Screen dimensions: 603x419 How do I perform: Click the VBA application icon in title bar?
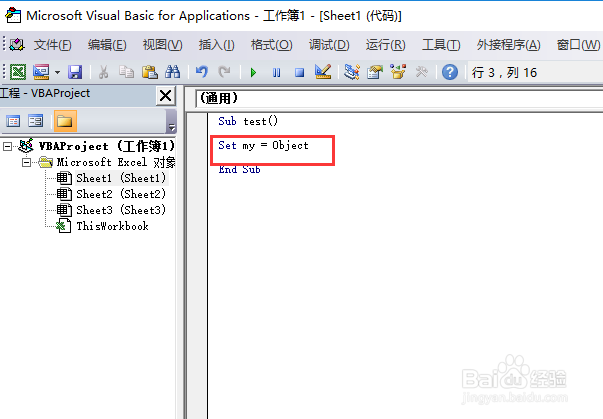click(x=13, y=15)
